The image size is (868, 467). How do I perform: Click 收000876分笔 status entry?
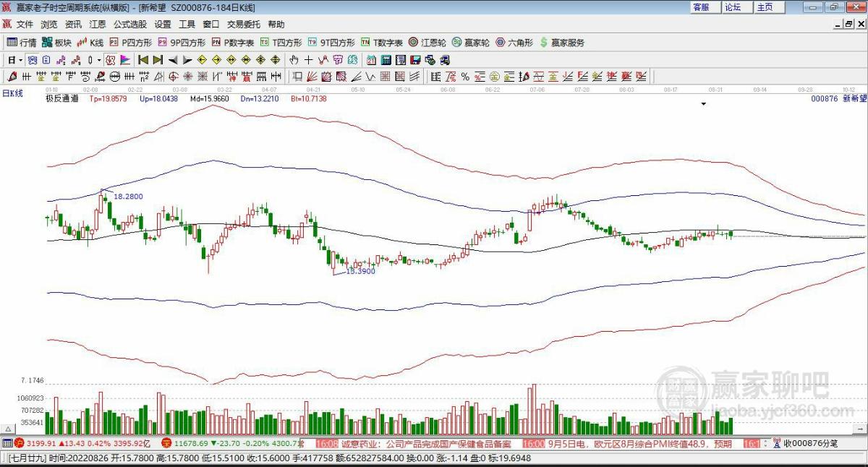810,443
